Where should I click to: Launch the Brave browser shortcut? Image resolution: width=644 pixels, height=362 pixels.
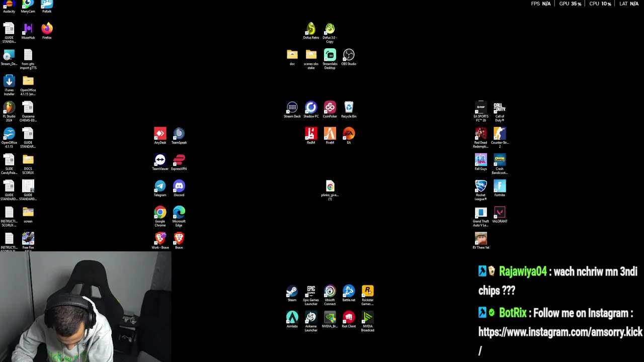click(x=179, y=241)
